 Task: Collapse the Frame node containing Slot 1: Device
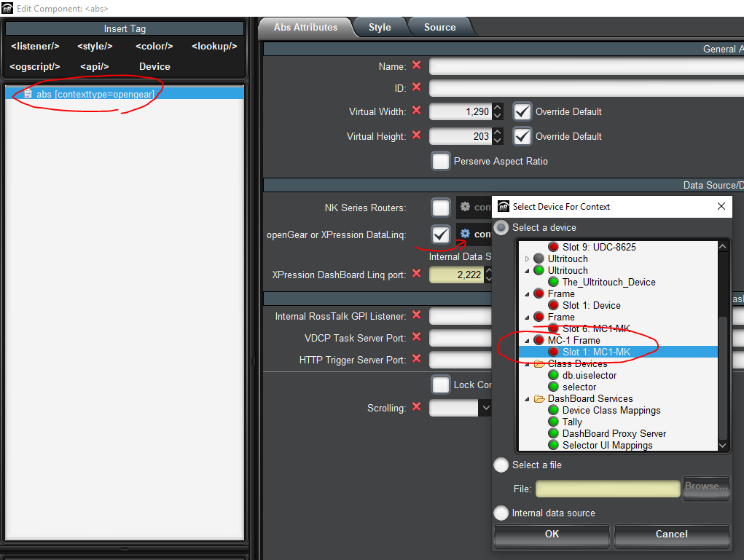(x=527, y=294)
